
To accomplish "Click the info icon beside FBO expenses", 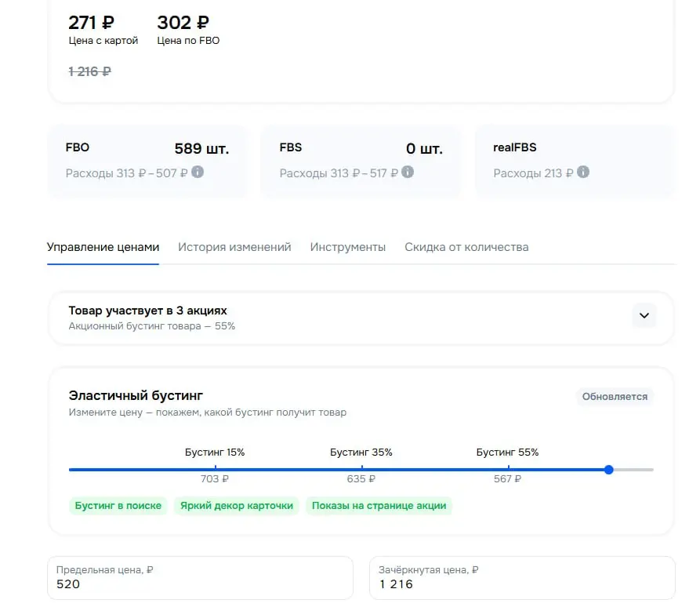I will pos(198,172).
